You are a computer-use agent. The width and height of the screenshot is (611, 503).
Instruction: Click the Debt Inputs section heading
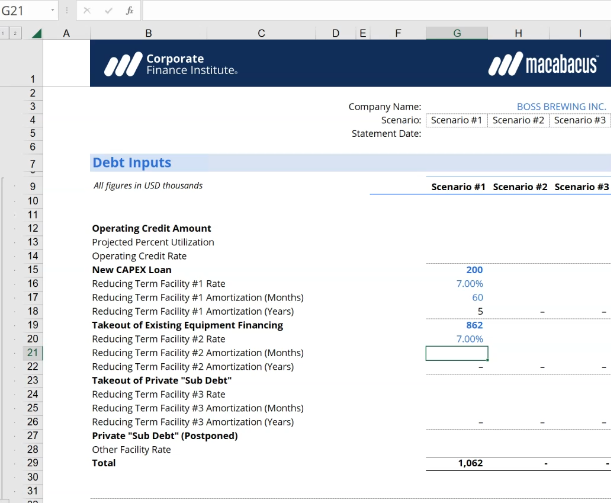tap(132, 163)
